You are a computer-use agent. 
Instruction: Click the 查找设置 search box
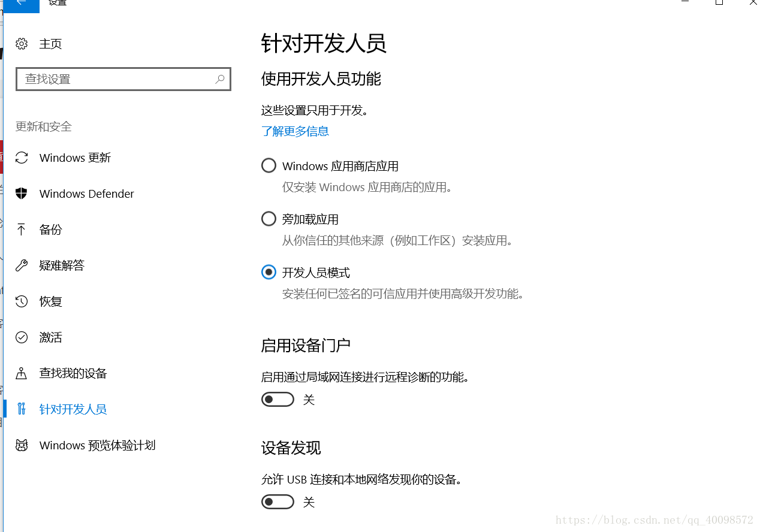point(123,79)
